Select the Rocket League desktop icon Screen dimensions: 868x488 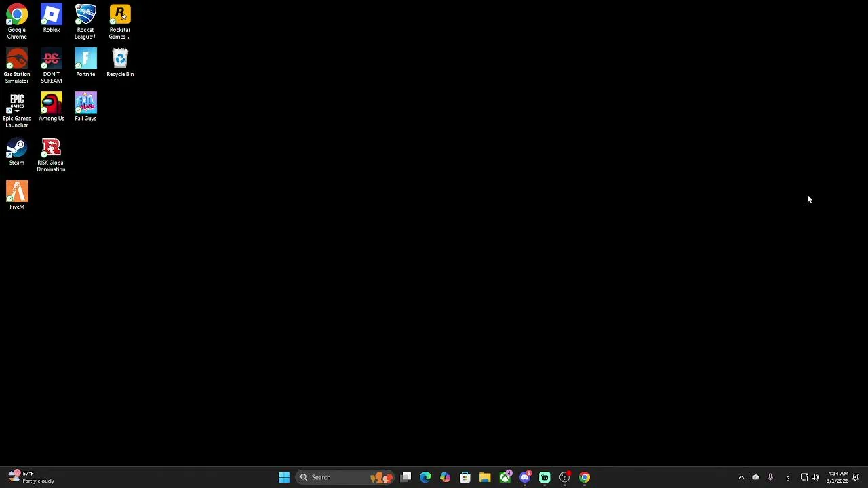pos(85,22)
